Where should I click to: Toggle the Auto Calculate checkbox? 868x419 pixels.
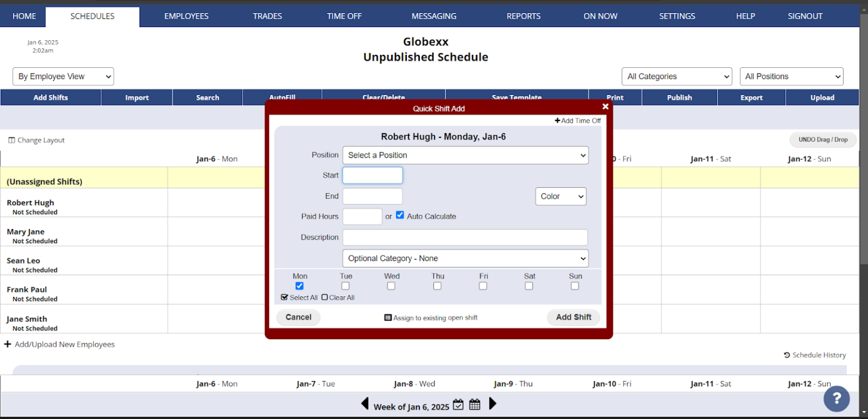pos(400,215)
